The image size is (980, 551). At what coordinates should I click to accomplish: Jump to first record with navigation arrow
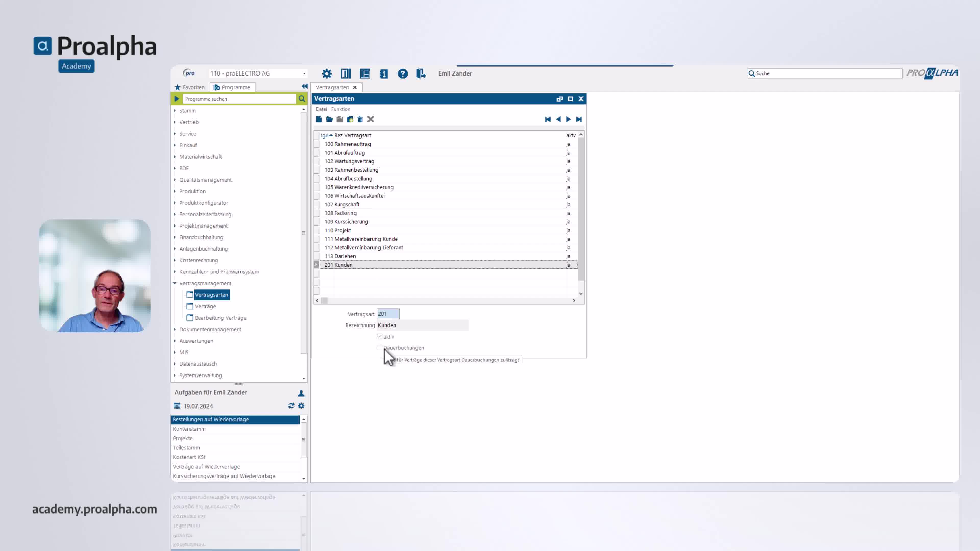(x=548, y=119)
